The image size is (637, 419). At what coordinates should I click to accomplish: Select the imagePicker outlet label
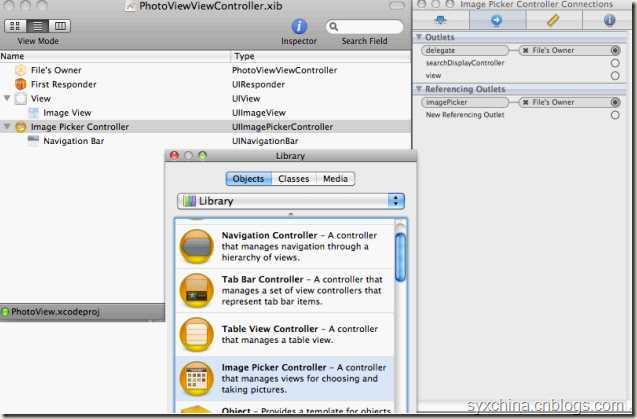465,102
